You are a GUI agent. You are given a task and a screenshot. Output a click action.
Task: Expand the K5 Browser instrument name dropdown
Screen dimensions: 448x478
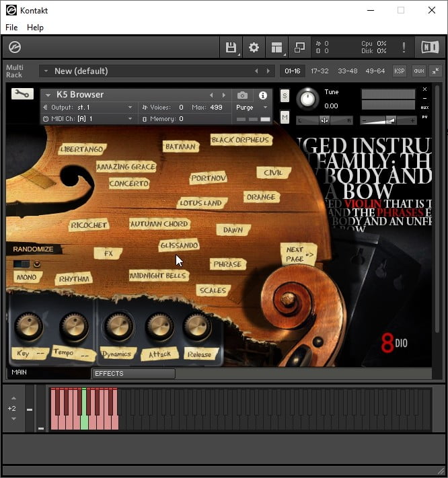tap(48, 95)
